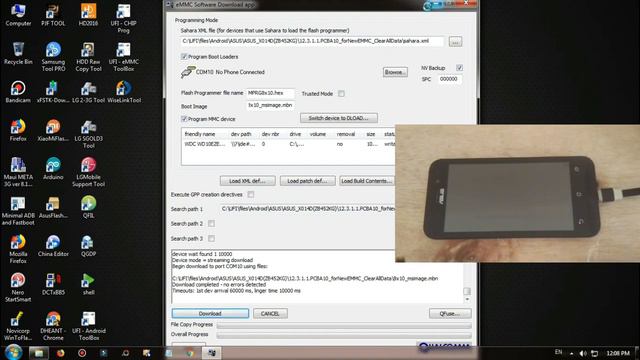Open the UFI - CHIP Prog shortcut
The height and width of the screenshot is (360, 640).
(123, 19)
